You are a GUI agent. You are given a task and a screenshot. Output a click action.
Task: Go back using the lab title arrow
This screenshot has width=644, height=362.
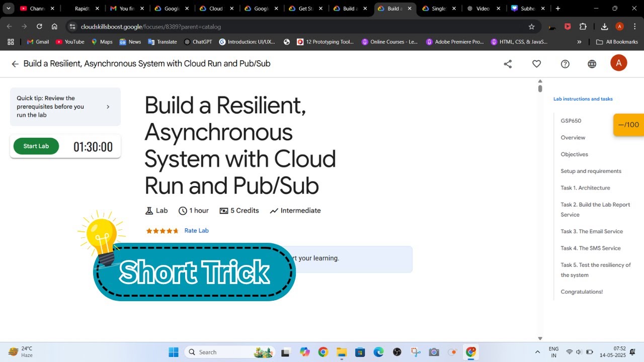click(15, 64)
